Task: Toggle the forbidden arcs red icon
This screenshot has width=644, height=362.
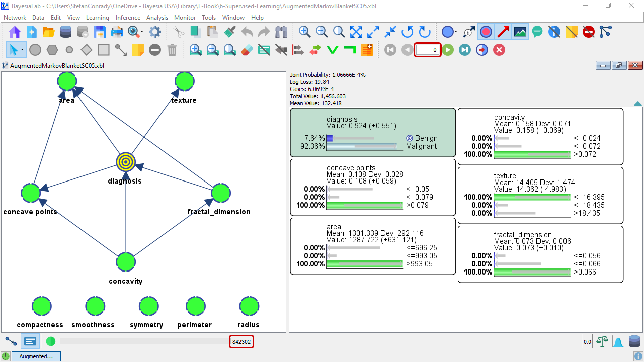Action: pos(588,32)
